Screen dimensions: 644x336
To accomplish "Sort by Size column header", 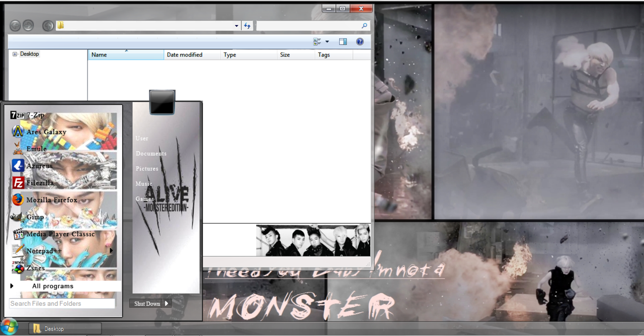I will pos(296,55).
